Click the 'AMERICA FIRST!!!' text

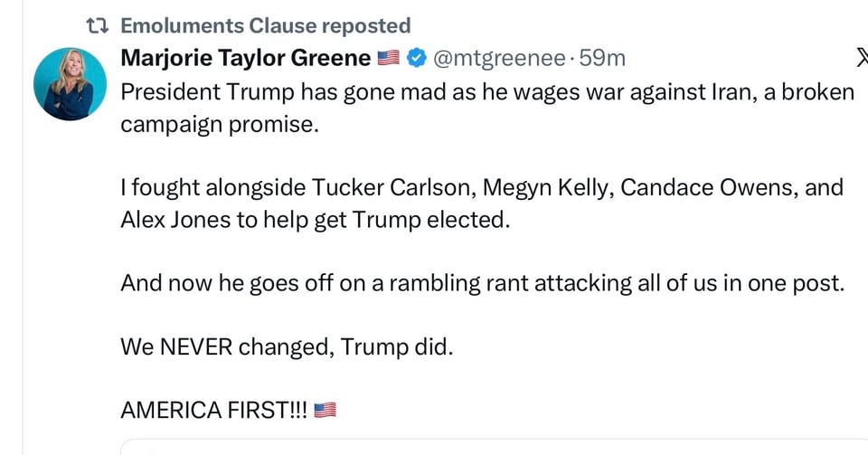tap(213, 410)
